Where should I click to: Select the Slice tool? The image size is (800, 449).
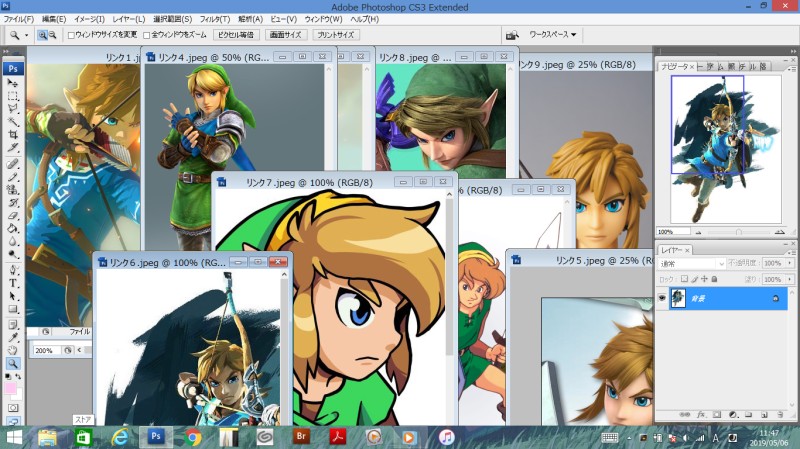click(13, 147)
